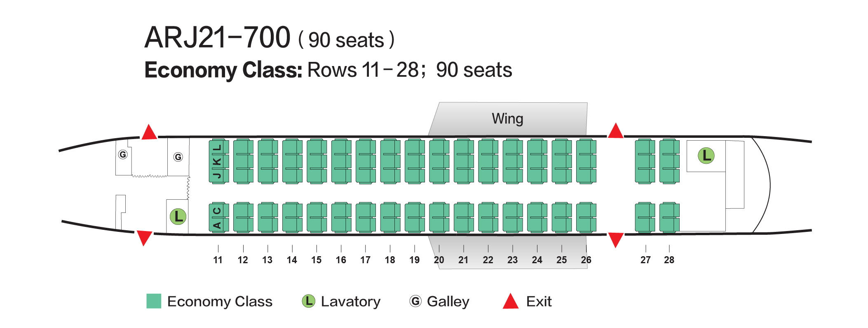Click the front upper red exit triangle
Viewport: 868px width, 328px height.
pos(149,132)
